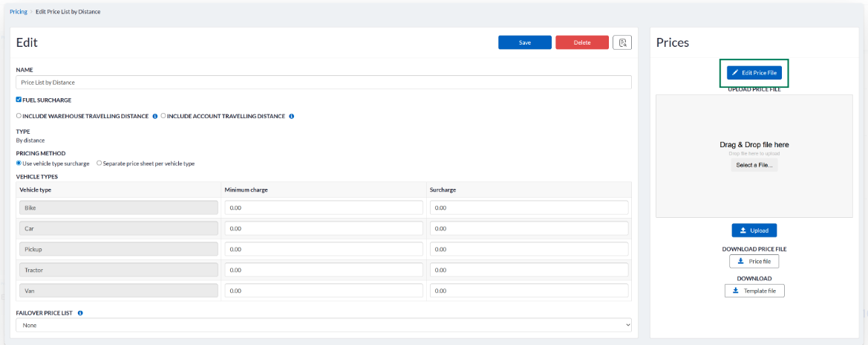Edit Pickup minimum charge field
Screen dimensions: 868x345
[x=324, y=249]
